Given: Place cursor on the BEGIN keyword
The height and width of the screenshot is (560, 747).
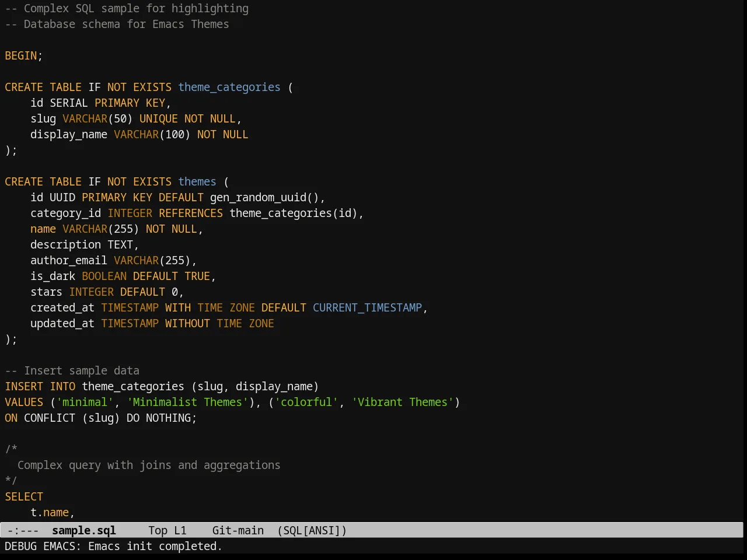Looking at the screenshot, I should click(21, 55).
